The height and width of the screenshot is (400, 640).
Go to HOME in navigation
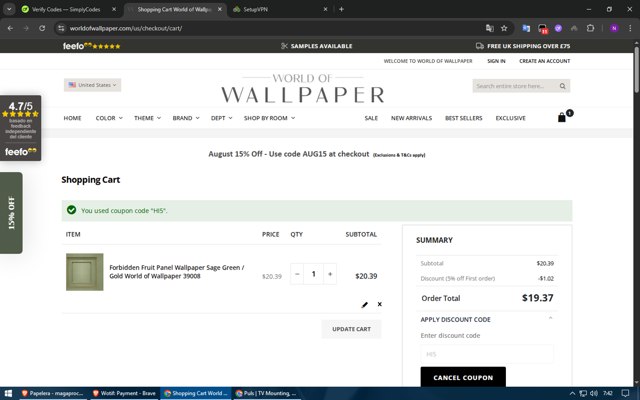tap(72, 118)
